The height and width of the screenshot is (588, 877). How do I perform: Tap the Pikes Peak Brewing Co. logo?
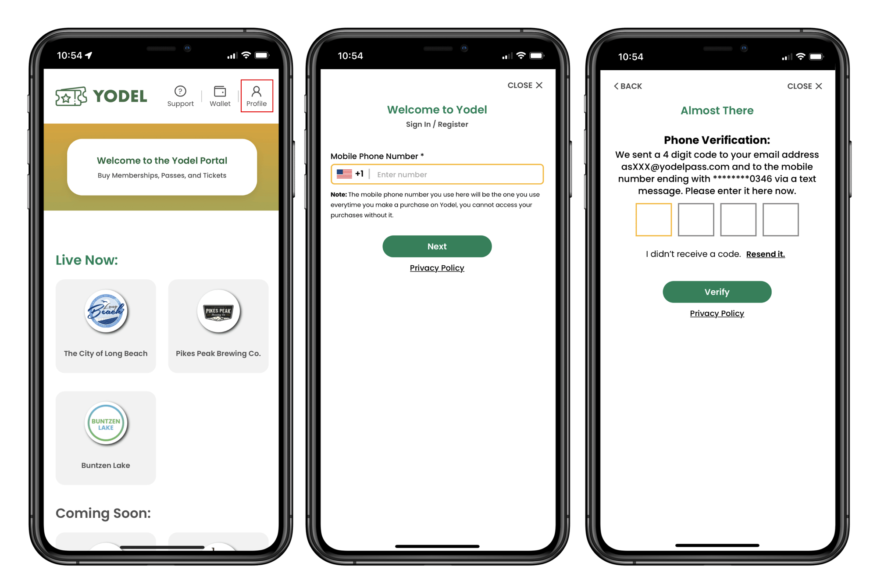218,312
